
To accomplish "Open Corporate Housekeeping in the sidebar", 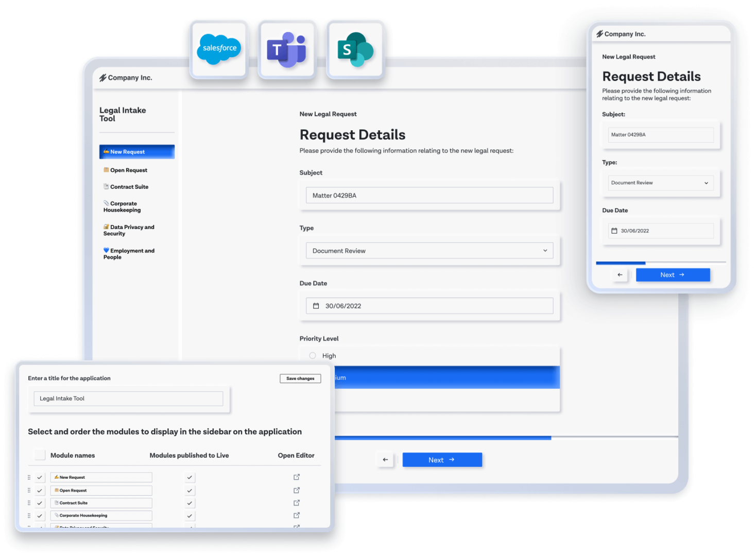I will 123,206.
